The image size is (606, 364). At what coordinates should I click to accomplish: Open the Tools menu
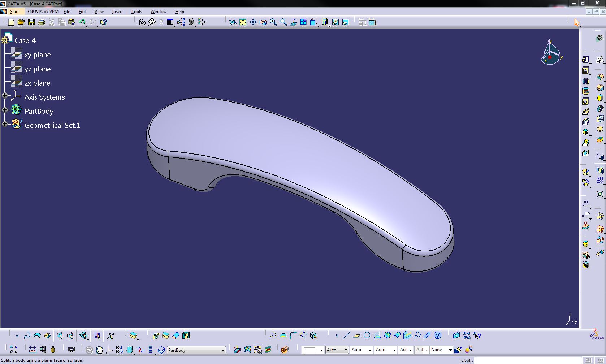click(x=137, y=12)
